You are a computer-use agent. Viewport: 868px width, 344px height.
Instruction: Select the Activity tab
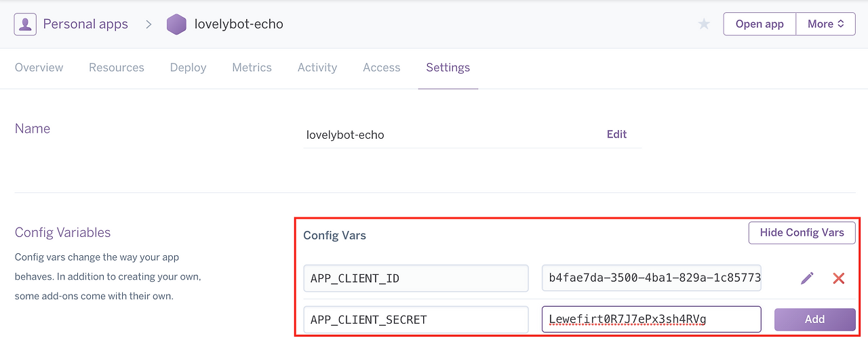317,68
